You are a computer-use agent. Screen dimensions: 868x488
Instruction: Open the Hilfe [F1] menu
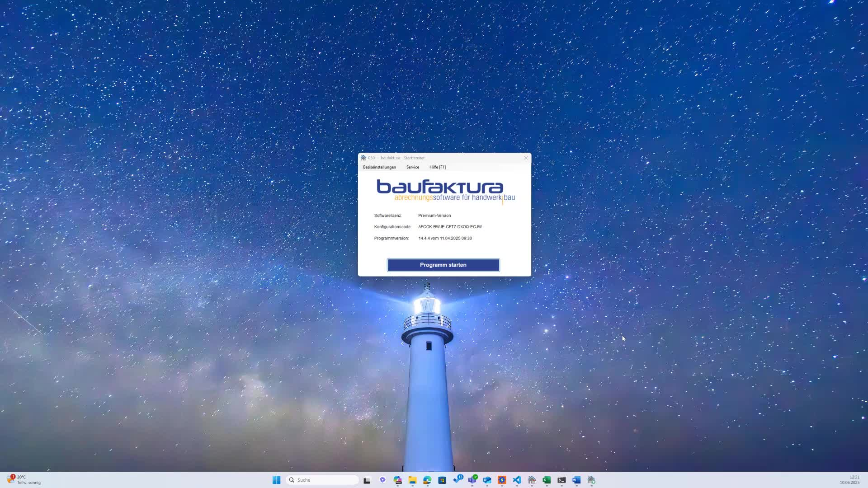point(437,167)
